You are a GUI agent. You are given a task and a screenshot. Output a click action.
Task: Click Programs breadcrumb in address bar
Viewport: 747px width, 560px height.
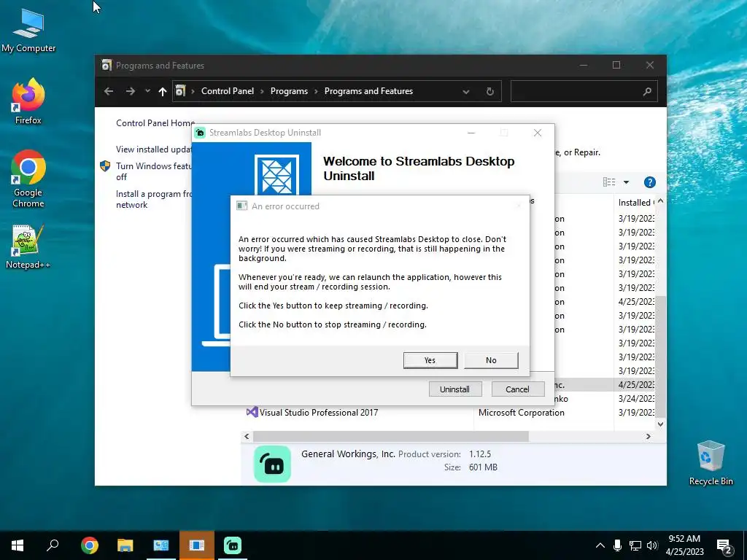tap(289, 91)
